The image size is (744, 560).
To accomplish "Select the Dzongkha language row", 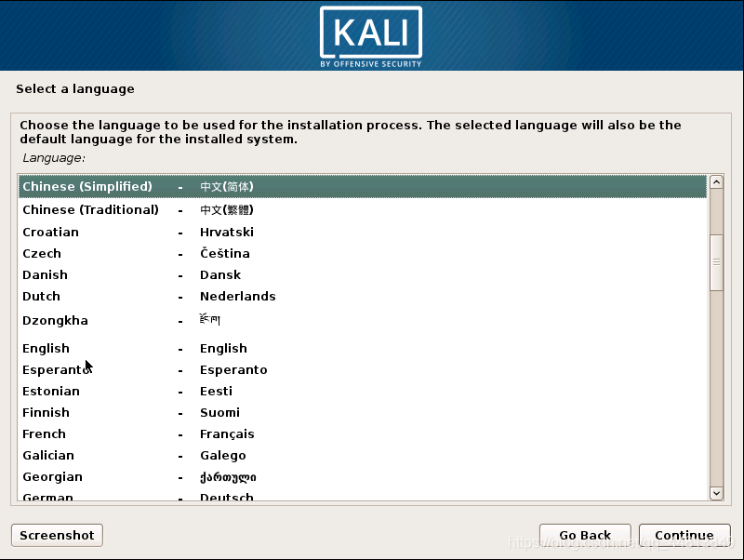I will 363,321.
